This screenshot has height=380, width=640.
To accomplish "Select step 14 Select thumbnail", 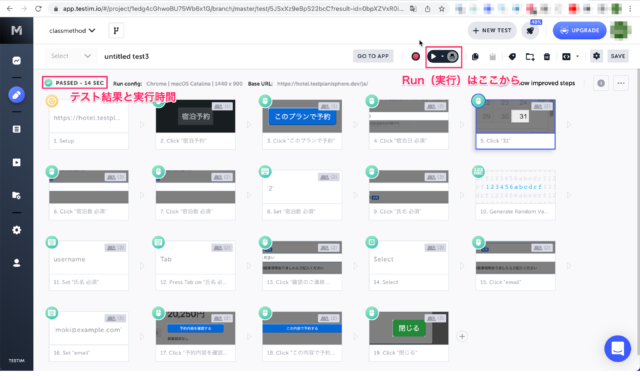I will (409, 266).
